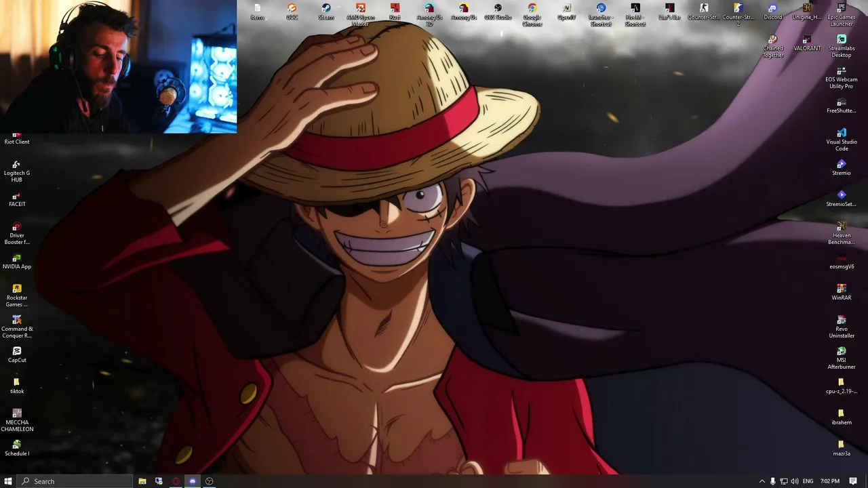This screenshot has height=488, width=868.
Task: Select the Among Us 3D icon
Action: point(429,15)
